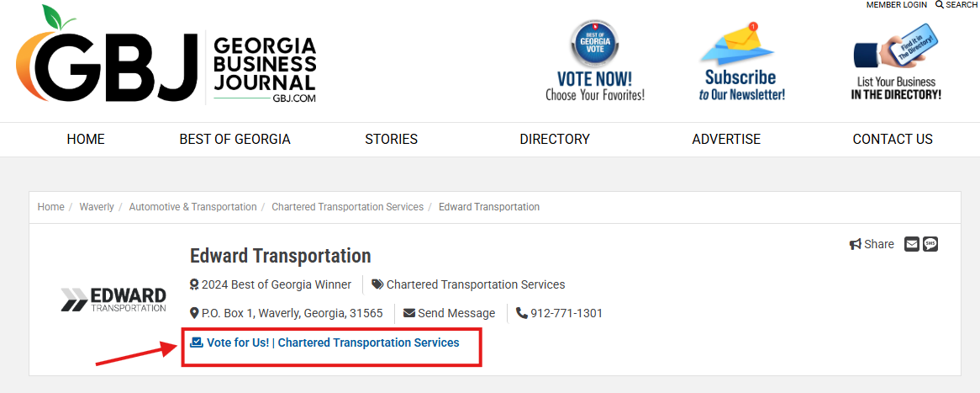Image resolution: width=980 pixels, height=393 pixels.
Task: Click the Waverly breadcrumb link
Action: tap(97, 207)
